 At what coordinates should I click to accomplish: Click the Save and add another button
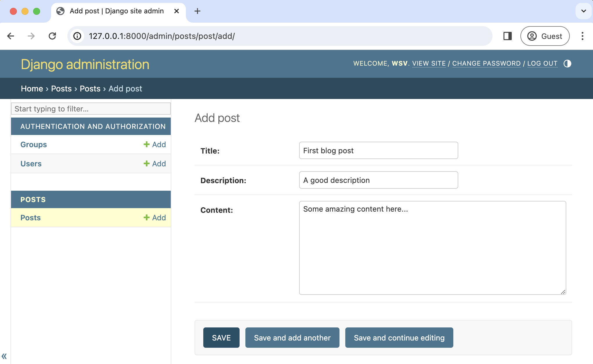(x=292, y=338)
